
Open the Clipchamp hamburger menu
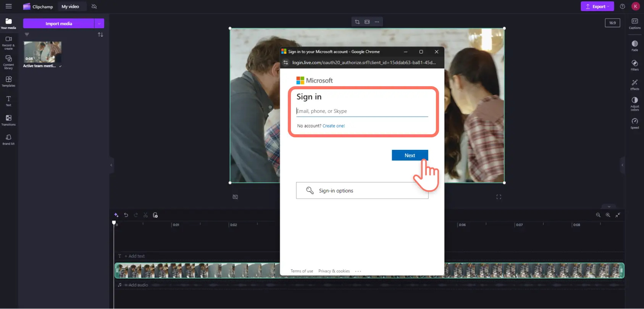(x=8, y=6)
